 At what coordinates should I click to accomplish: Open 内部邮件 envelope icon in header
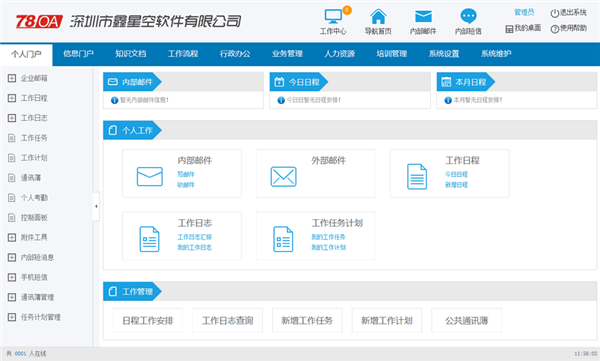(x=423, y=16)
